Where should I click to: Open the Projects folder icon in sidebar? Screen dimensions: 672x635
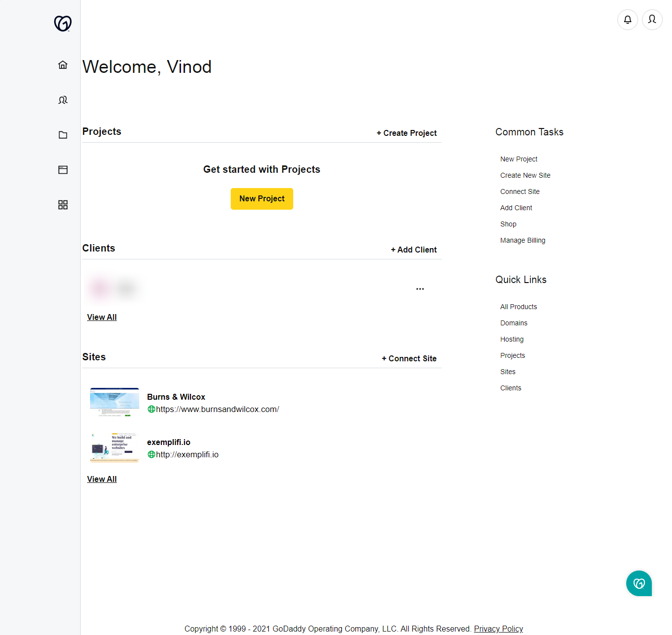63,135
